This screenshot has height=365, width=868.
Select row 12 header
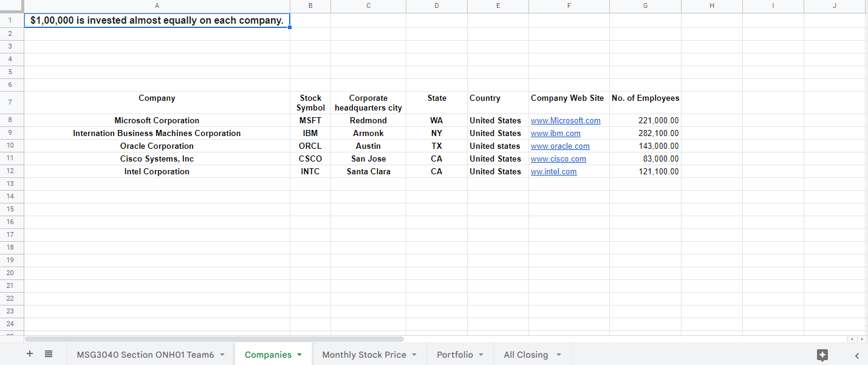click(11, 171)
